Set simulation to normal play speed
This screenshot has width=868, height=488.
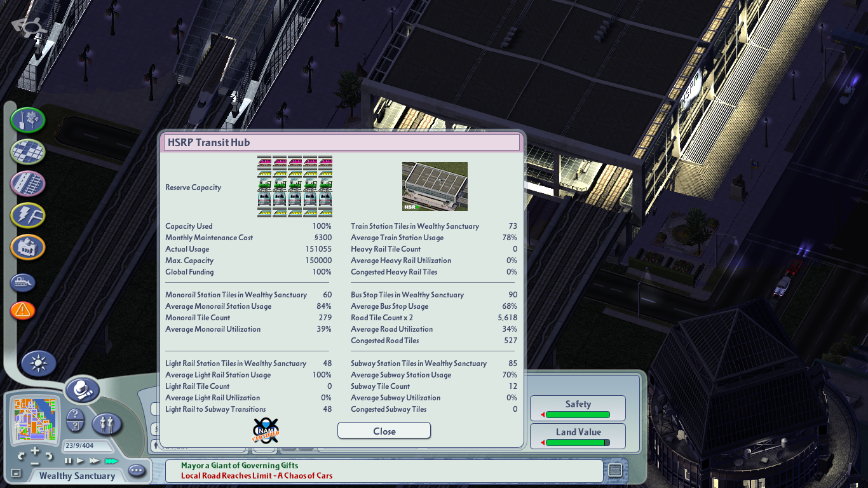point(81,461)
